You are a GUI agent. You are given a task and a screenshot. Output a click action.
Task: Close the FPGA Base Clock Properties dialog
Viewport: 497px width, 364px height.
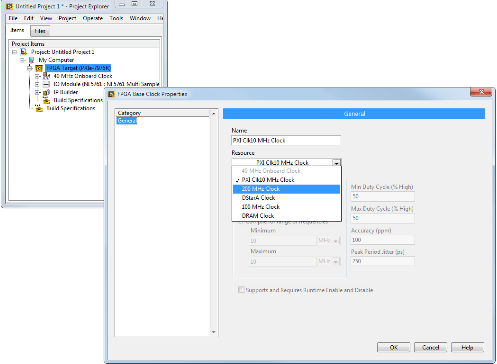(481, 92)
